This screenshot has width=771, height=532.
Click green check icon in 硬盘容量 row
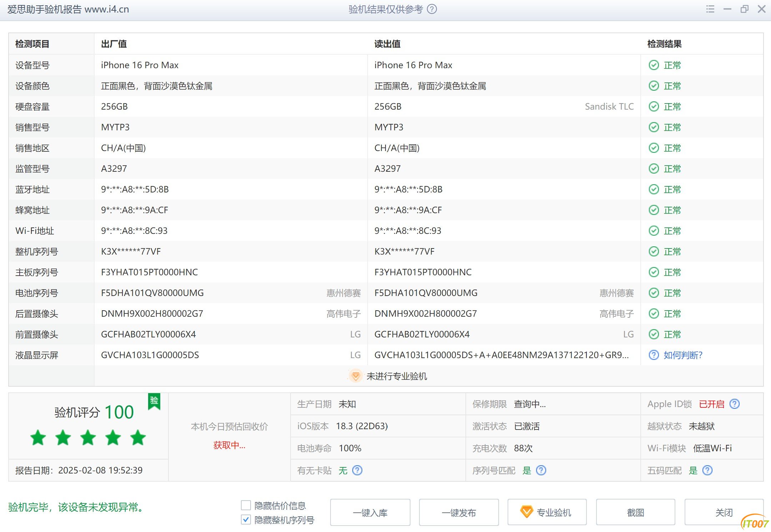(x=654, y=106)
